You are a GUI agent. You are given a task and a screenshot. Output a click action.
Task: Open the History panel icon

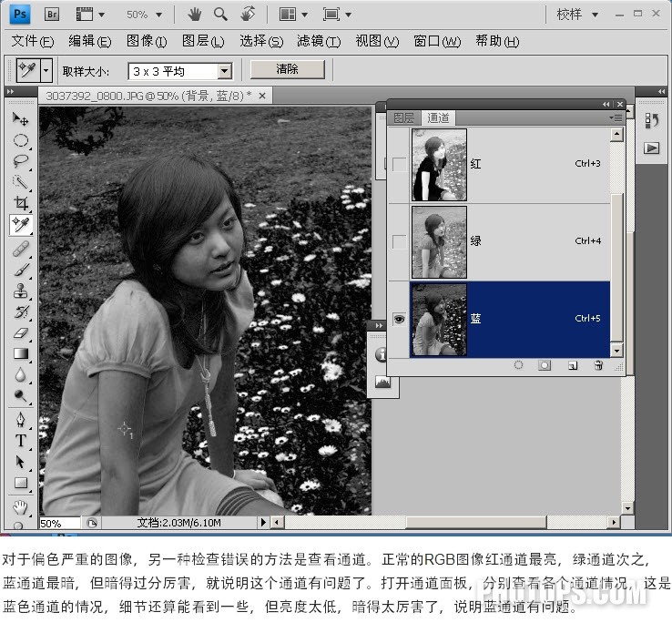(x=651, y=121)
